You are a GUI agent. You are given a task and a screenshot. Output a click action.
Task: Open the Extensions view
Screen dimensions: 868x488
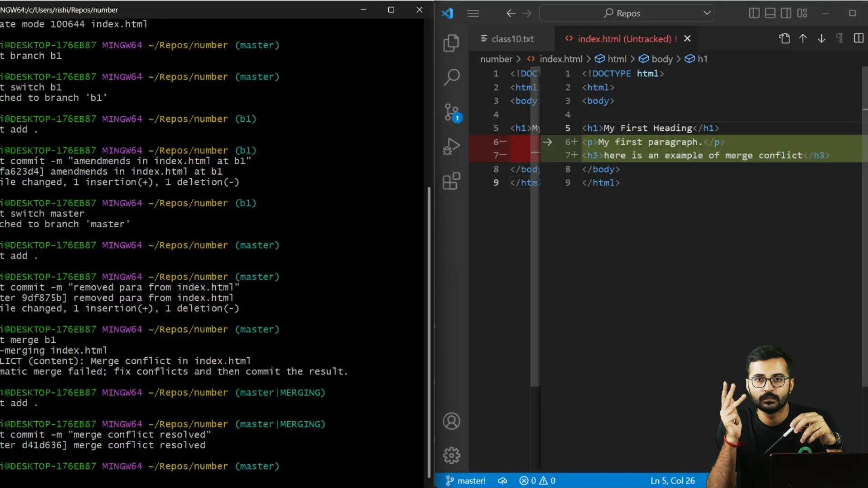[x=451, y=181]
